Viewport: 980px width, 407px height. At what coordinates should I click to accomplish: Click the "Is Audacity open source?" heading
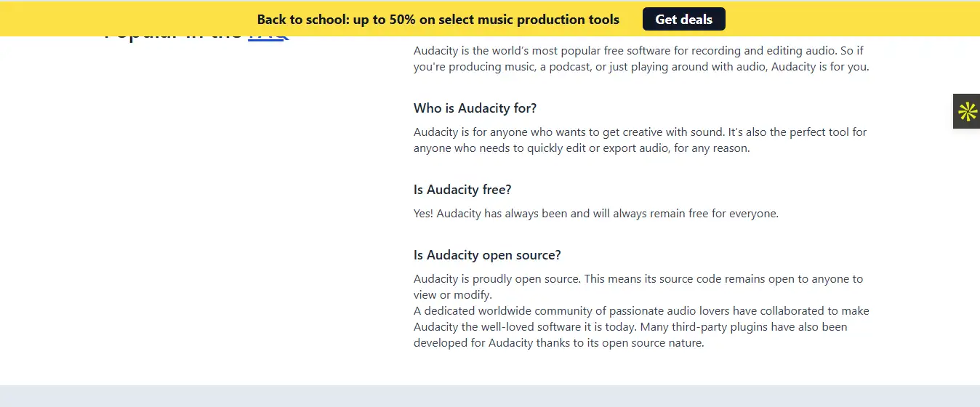tap(487, 255)
